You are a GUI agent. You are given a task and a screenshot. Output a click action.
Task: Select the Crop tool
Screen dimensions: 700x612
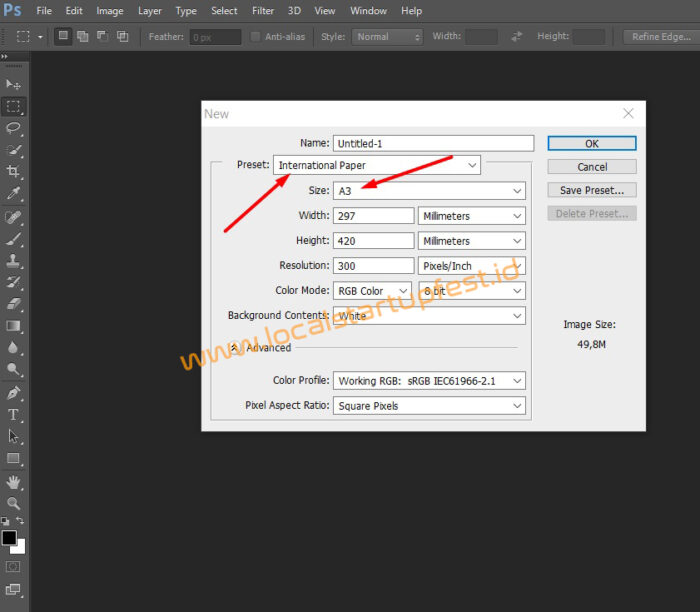click(x=13, y=171)
